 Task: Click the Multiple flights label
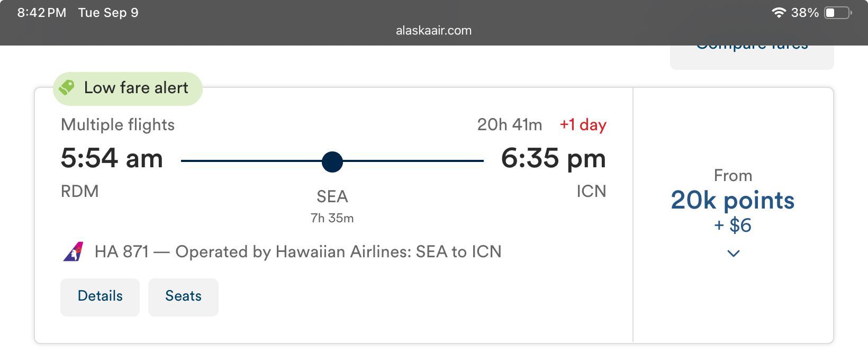pos(117,125)
